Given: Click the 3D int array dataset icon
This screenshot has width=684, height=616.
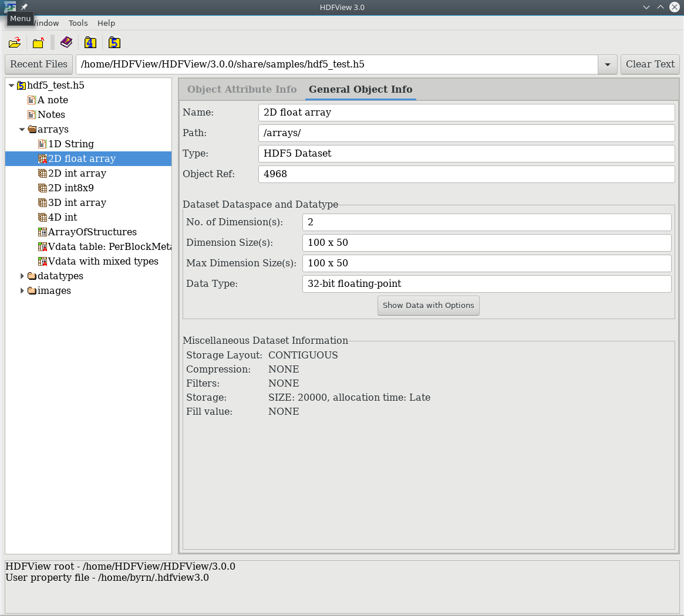Looking at the screenshot, I should pyautogui.click(x=42, y=203).
